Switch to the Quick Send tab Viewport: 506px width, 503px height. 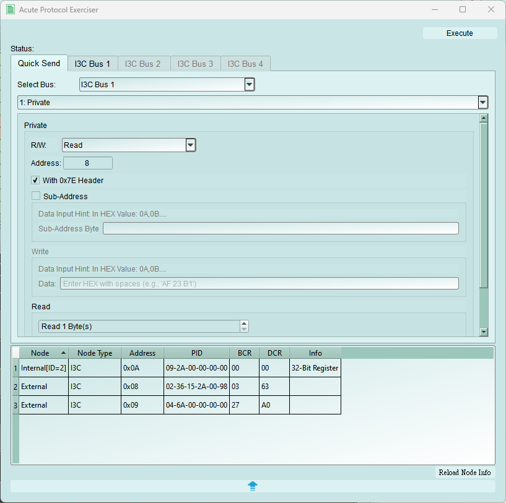(39, 63)
